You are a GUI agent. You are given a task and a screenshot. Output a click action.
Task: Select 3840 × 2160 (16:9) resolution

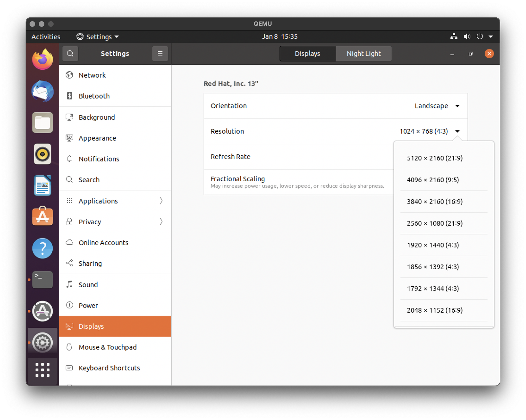click(435, 202)
